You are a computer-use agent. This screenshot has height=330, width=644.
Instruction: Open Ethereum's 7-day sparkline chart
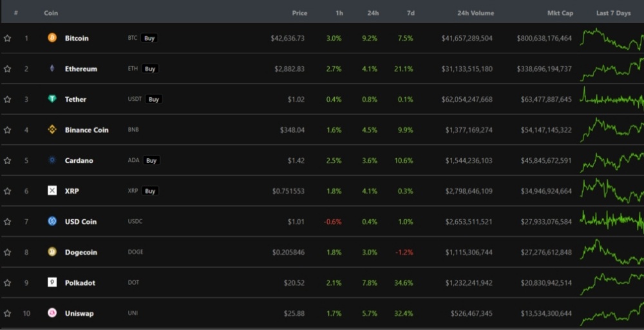(612, 69)
